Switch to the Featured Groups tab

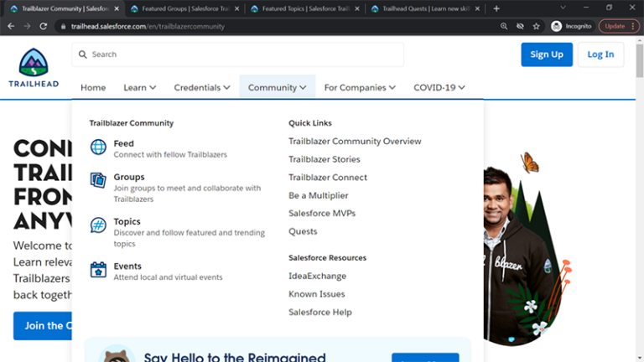(184, 8)
